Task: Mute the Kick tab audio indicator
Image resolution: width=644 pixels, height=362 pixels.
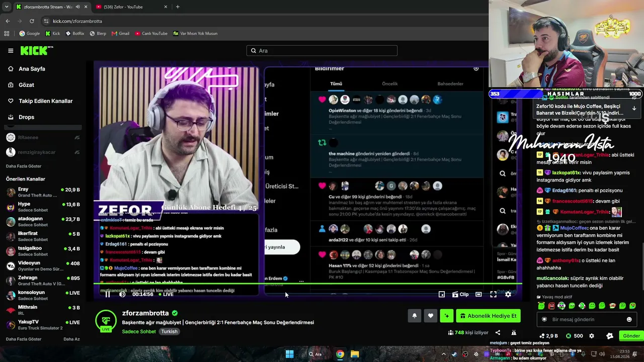Action: [x=77, y=7]
